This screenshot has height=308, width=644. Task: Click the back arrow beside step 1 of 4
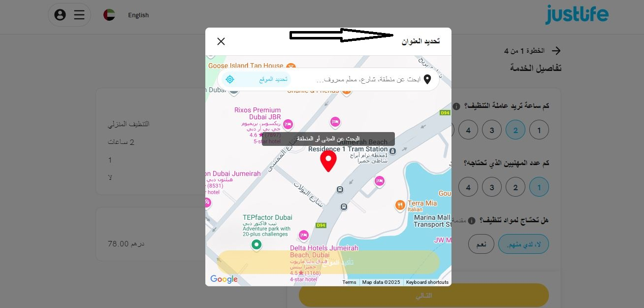pyautogui.click(x=556, y=51)
